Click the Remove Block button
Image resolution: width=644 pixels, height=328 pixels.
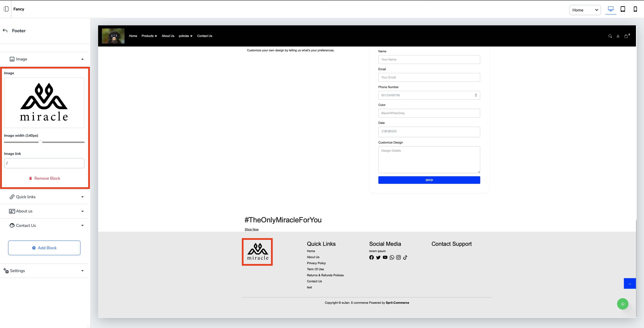44,178
